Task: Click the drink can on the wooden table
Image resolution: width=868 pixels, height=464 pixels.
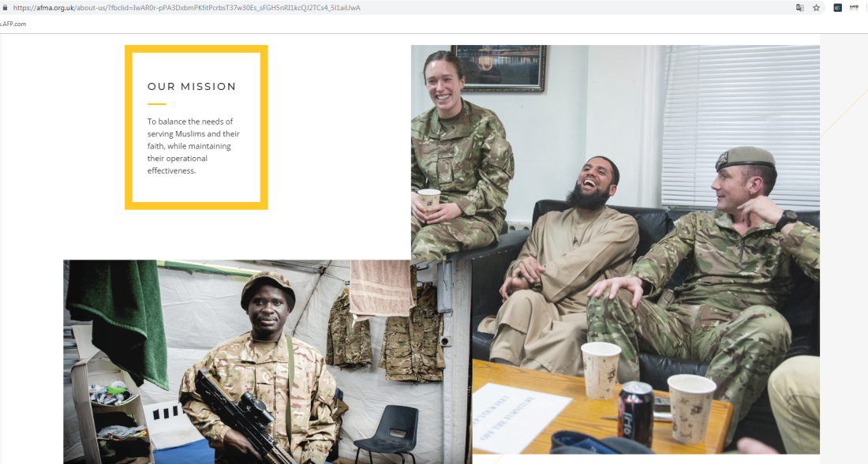Action: [x=635, y=413]
